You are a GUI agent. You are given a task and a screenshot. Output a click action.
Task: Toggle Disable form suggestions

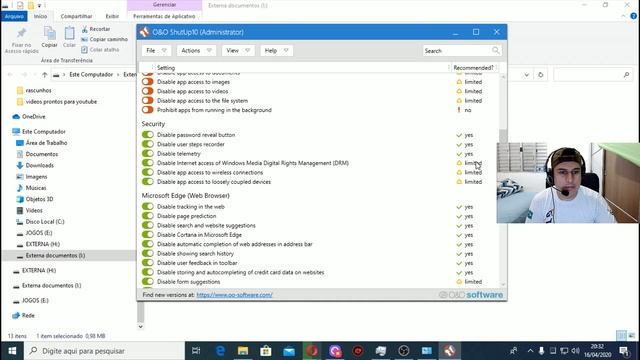[148, 282]
